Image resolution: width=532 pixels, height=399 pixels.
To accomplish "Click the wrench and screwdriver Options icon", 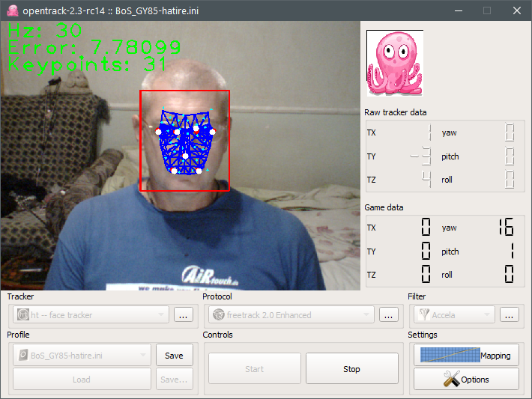I will 451,379.
